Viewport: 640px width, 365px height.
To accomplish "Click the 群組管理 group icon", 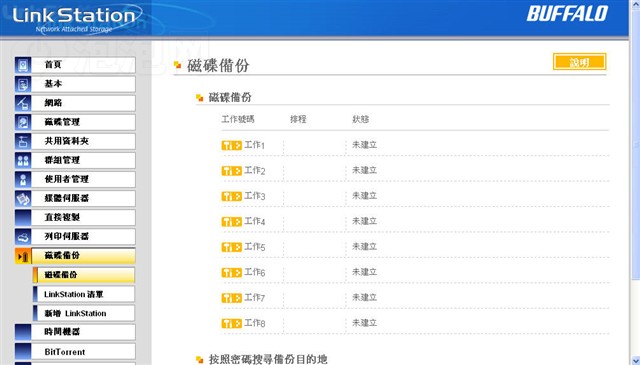I will point(23,160).
